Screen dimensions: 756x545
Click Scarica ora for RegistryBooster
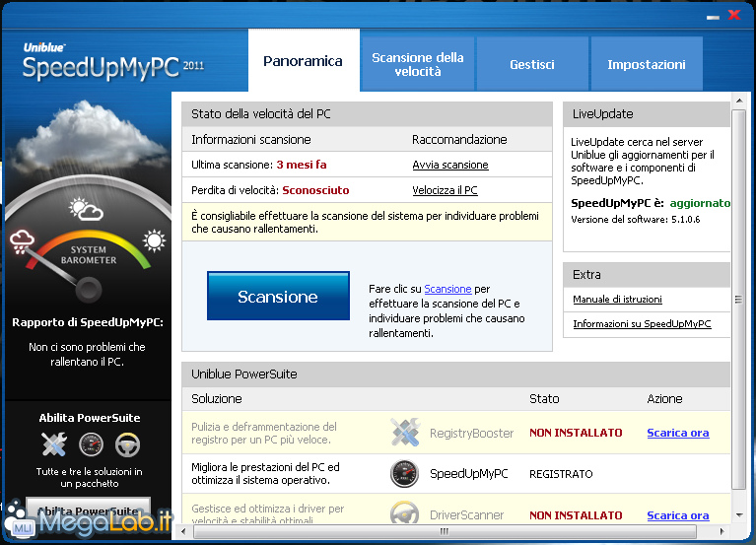(677, 433)
